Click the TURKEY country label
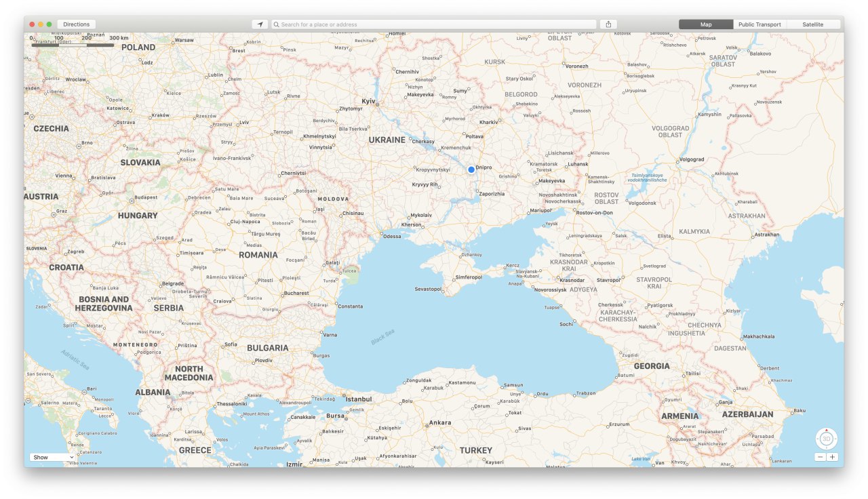Viewport: 868px width, 499px height. (x=476, y=450)
